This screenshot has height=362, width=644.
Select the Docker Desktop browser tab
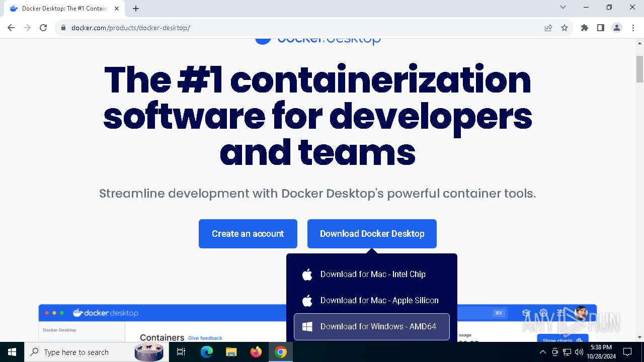64,9
